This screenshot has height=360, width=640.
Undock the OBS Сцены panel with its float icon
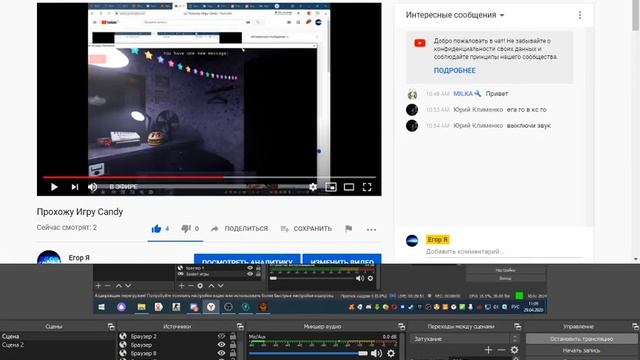click(111, 326)
